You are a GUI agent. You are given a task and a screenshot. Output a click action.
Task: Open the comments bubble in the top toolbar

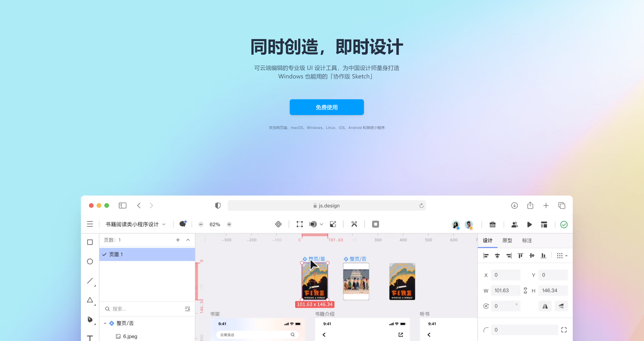coord(183,224)
